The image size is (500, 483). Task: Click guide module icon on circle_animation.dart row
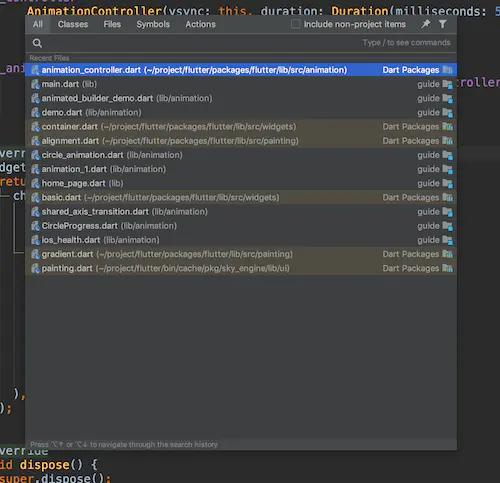click(x=447, y=155)
